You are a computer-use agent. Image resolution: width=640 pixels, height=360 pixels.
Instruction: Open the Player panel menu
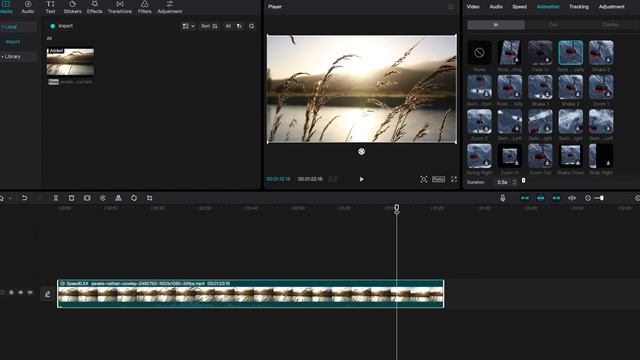coord(451,7)
